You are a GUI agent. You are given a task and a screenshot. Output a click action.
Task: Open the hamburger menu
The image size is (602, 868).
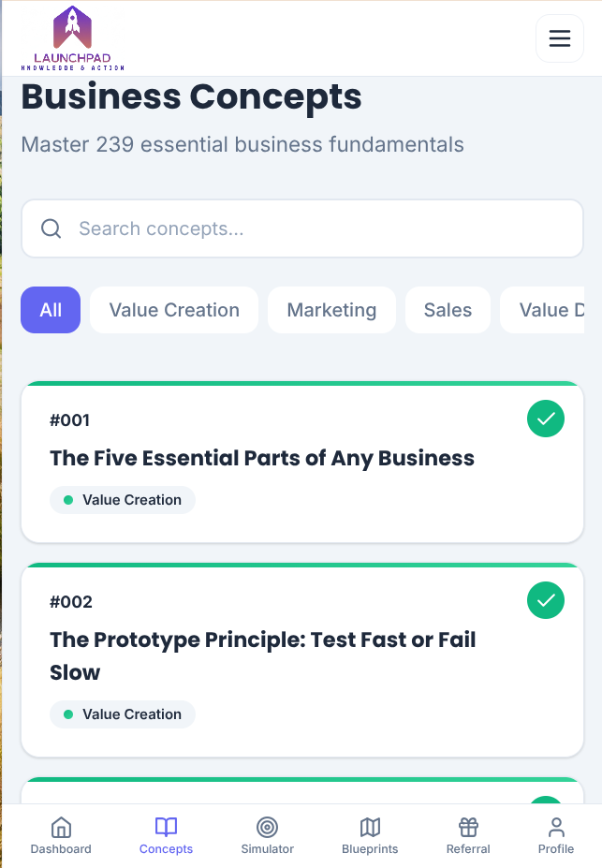(559, 38)
